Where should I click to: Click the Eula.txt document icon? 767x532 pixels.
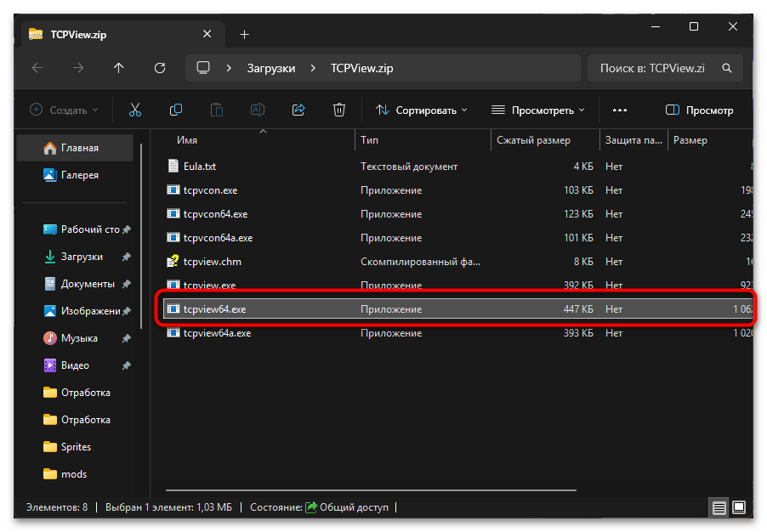pyautogui.click(x=173, y=167)
